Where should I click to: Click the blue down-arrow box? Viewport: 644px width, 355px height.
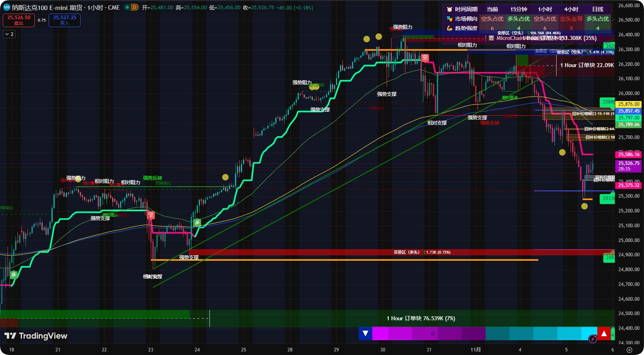[x=365, y=333]
